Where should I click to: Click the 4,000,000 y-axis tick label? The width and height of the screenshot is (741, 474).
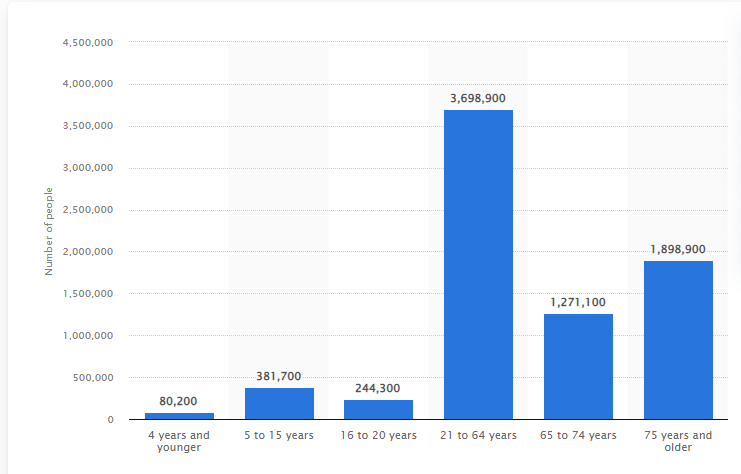[x=88, y=84]
